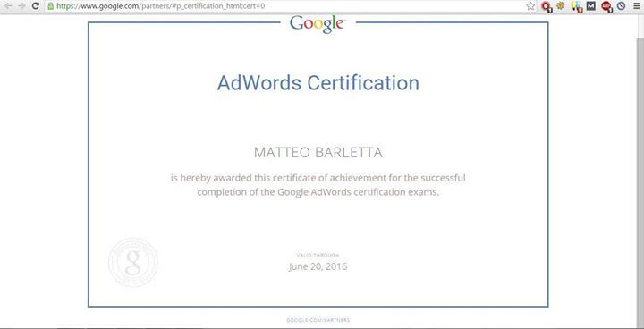This screenshot has height=329, width=644.
Task: Open the dark M extension icon
Action: point(591,6)
